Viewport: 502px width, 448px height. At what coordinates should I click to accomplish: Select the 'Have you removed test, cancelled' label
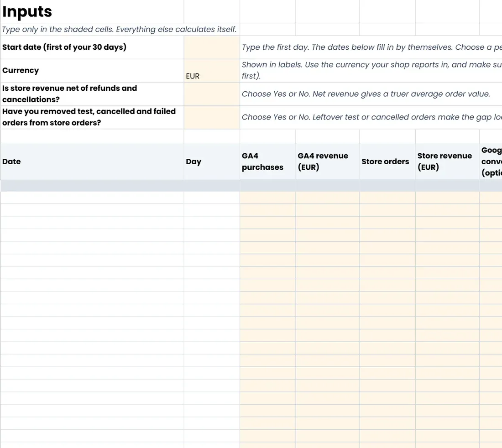89,117
